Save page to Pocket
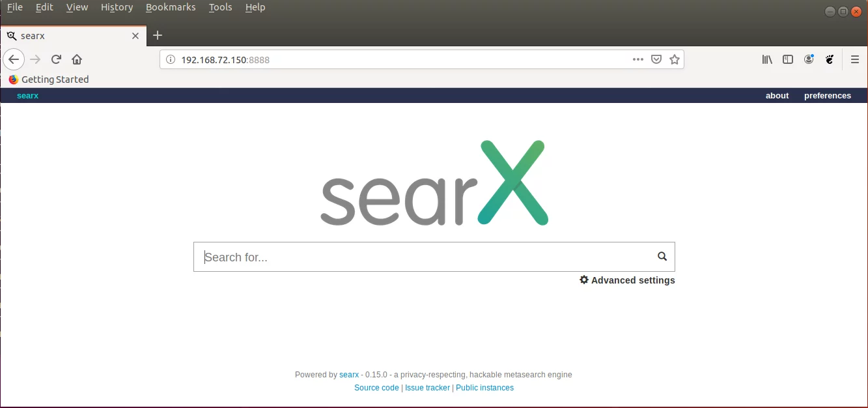 tap(656, 59)
